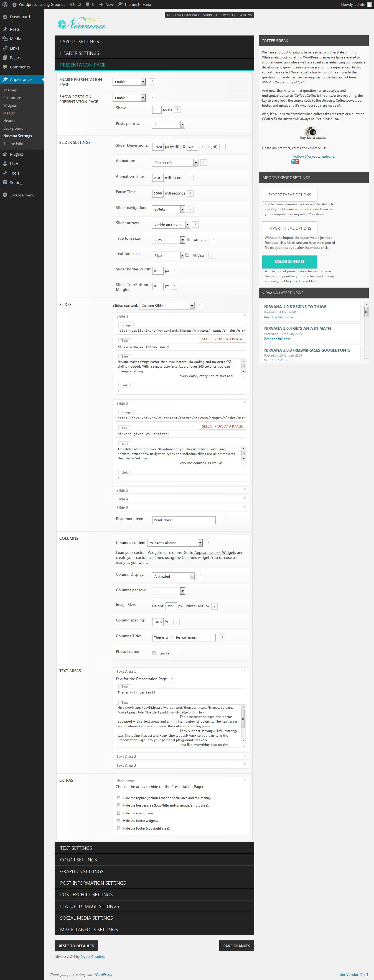374x980 pixels.
Task: Click the help icon beside Pause Time
Action: (x=190, y=193)
